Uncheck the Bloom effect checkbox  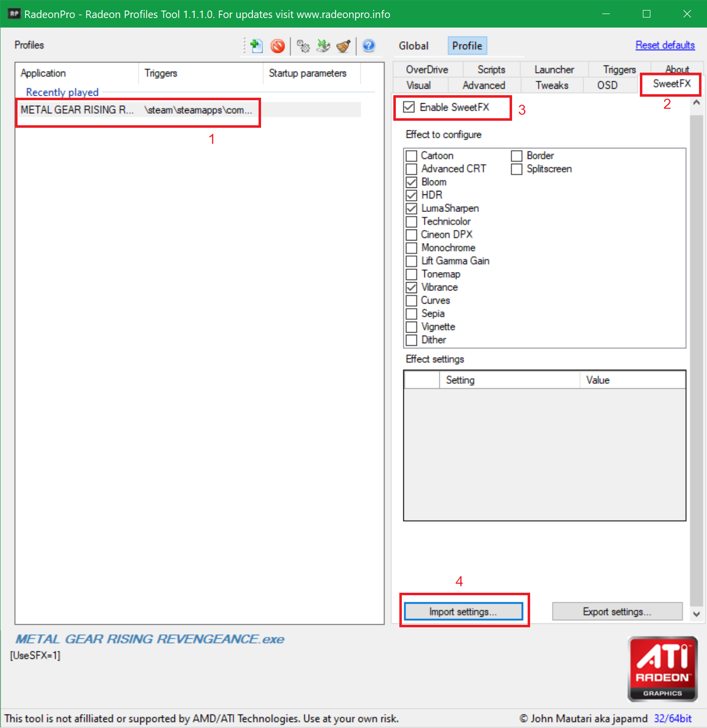point(411,182)
